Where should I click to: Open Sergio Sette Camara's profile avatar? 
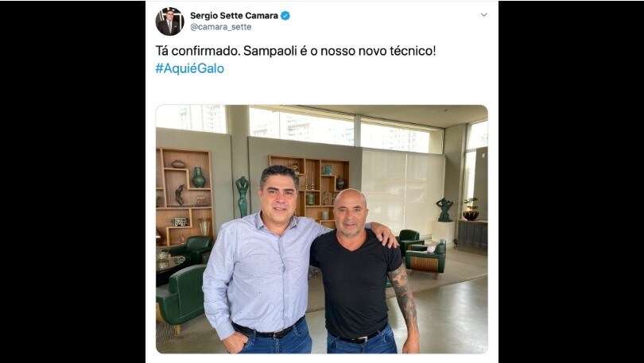click(x=169, y=21)
